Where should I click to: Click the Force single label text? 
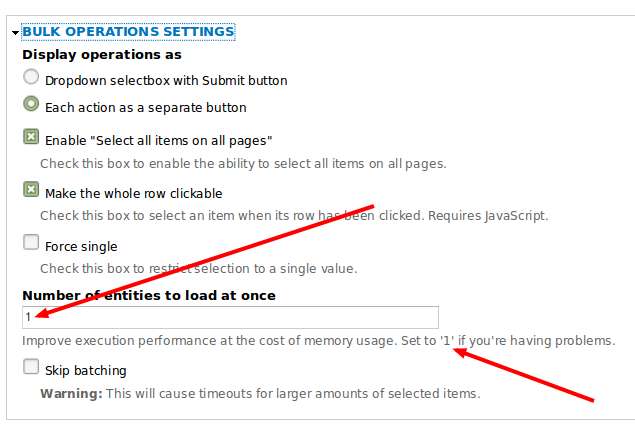point(81,247)
